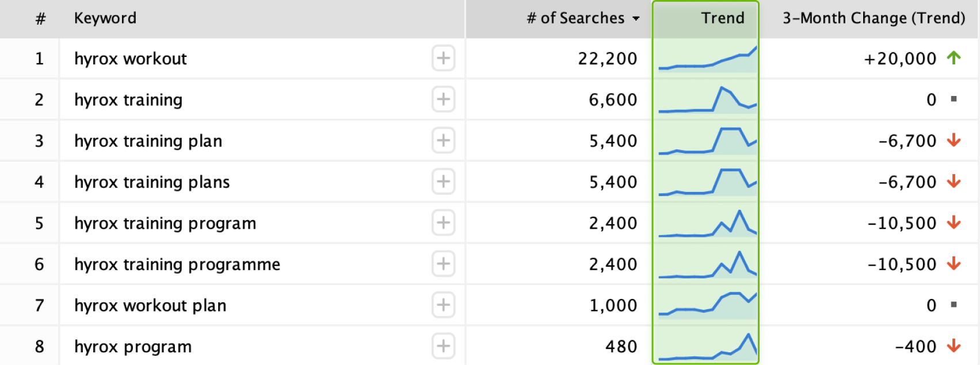Click red down arrow beside '-400' change
Image resolution: width=980 pixels, height=365 pixels.
pos(954,345)
